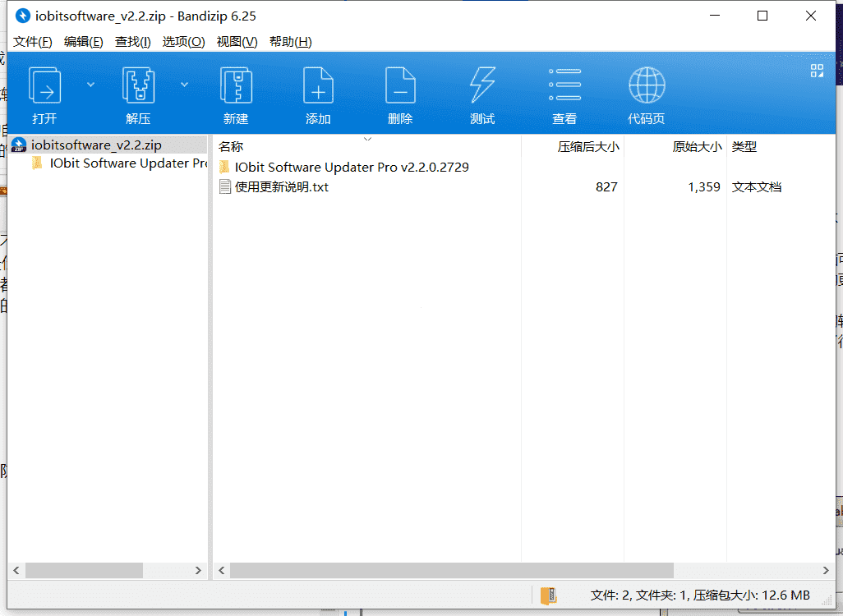
Task: Click the status bar text showing 压缩包大小: 12.6 MB
Action: [752, 595]
